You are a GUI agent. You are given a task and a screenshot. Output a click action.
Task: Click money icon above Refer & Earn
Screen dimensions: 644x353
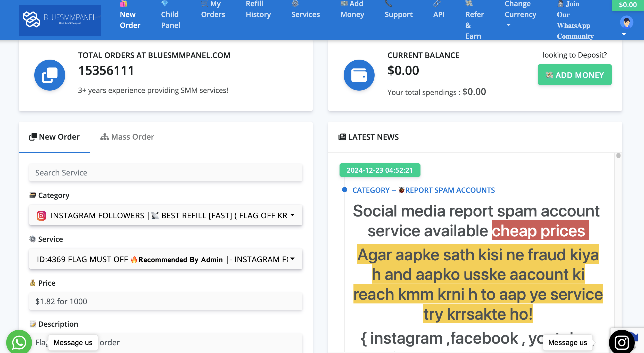tap(469, 3)
